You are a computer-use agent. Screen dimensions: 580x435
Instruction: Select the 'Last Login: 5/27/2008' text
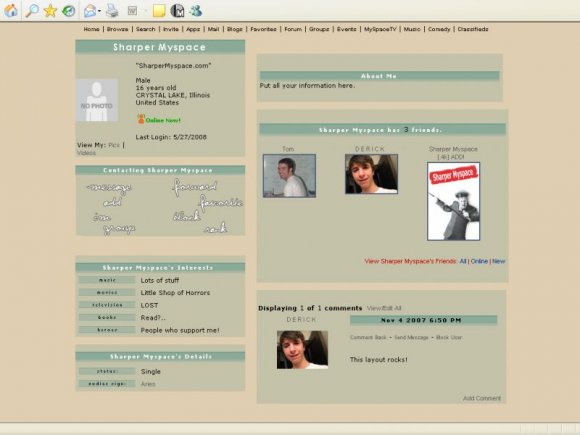click(x=171, y=137)
